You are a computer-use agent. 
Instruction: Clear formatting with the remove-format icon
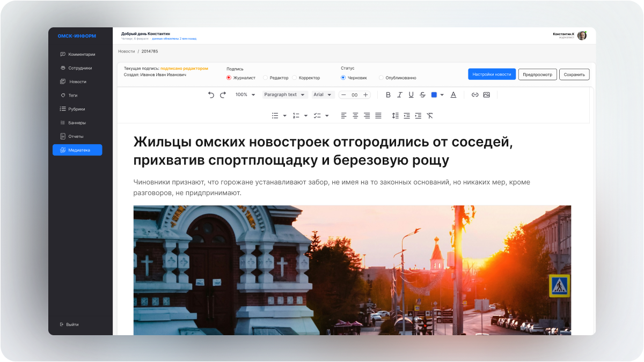tap(429, 115)
